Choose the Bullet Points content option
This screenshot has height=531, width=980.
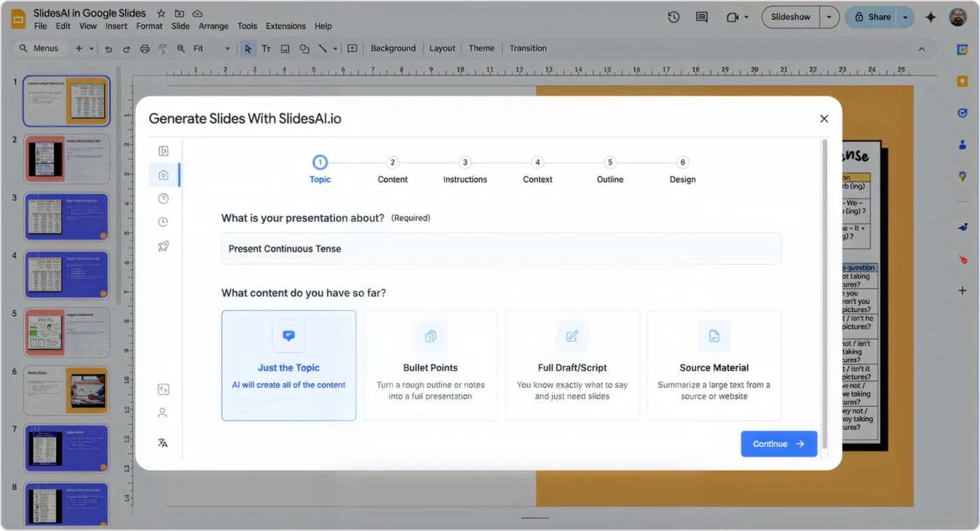pos(430,365)
